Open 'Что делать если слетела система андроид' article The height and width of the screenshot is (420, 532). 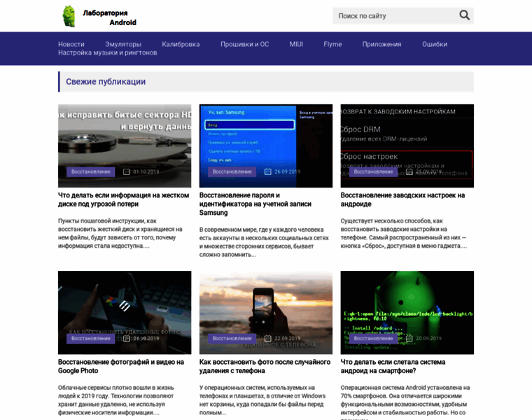point(393,366)
